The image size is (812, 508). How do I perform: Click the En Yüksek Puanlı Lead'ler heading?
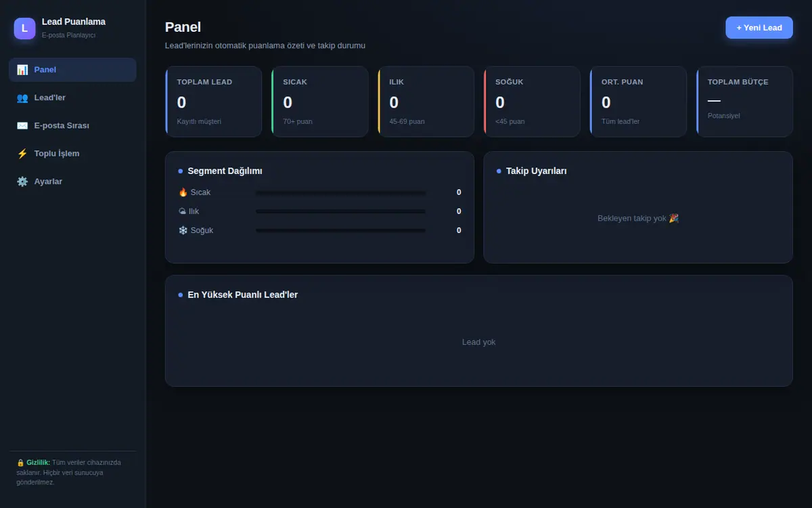click(243, 295)
